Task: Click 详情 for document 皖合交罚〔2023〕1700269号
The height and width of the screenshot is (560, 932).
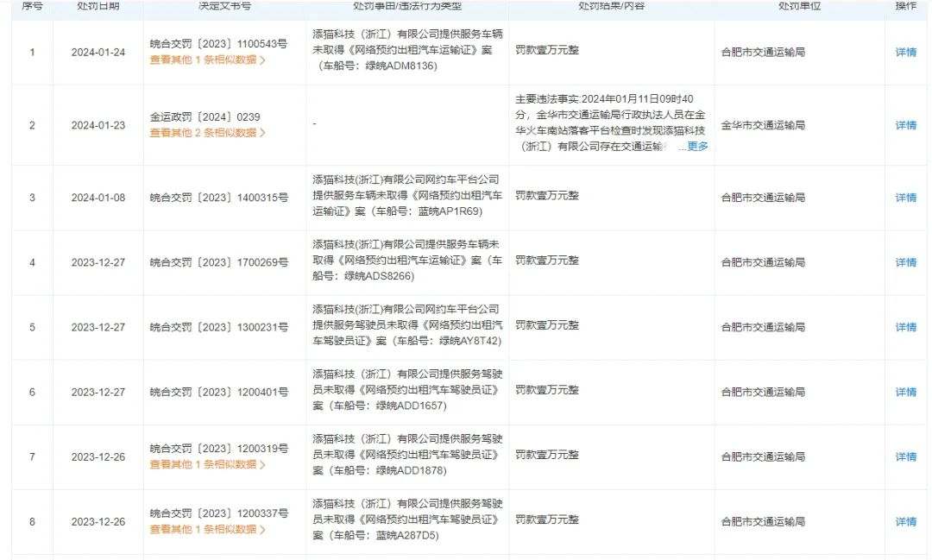Action: [904, 262]
